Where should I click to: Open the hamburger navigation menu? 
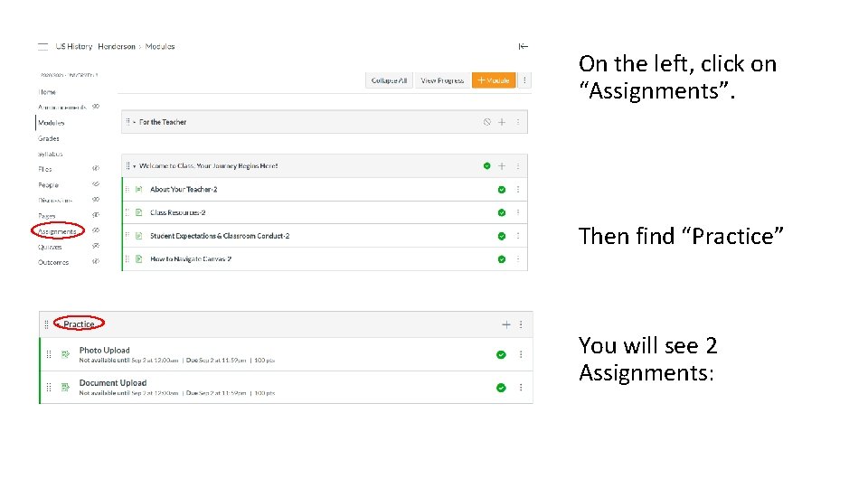tap(42, 46)
